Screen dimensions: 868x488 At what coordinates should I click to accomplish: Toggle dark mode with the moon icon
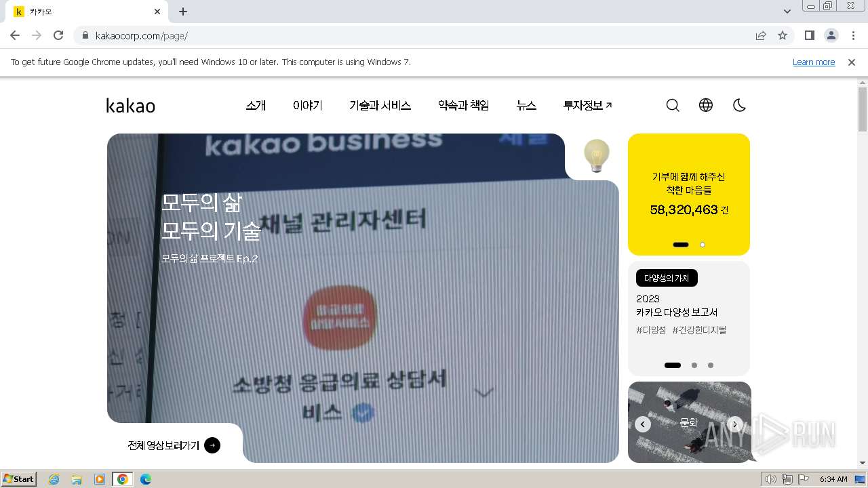point(739,105)
